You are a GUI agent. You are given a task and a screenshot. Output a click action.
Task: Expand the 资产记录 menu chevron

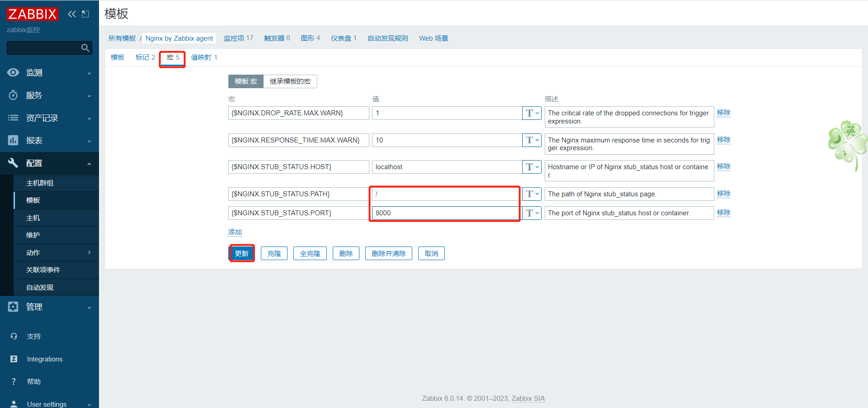point(89,119)
